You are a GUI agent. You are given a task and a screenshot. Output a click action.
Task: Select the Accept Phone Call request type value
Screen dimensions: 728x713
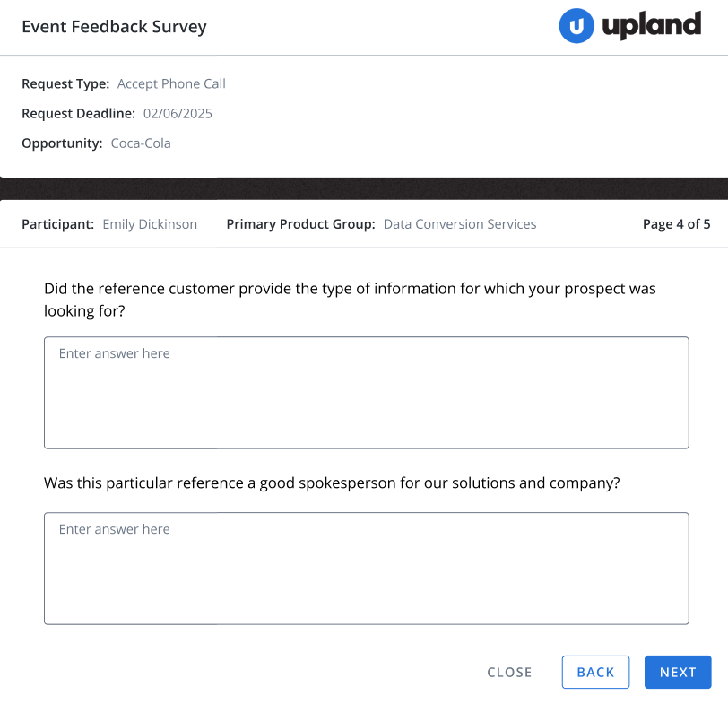(171, 83)
